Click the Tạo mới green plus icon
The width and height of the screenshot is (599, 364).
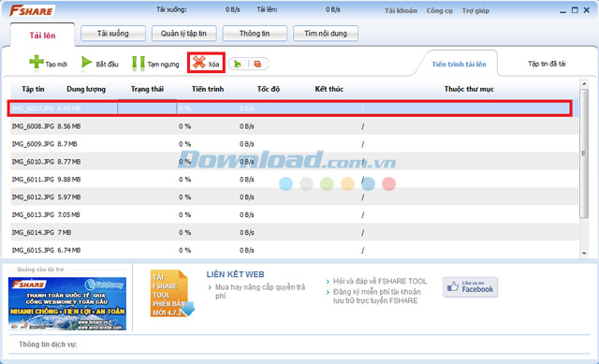pyautogui.click(x=37, y=63)
